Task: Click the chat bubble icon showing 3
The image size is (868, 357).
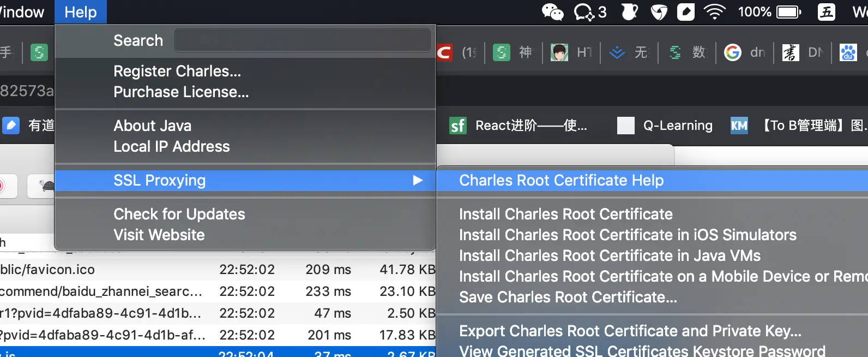Action: tap(590, 12)
